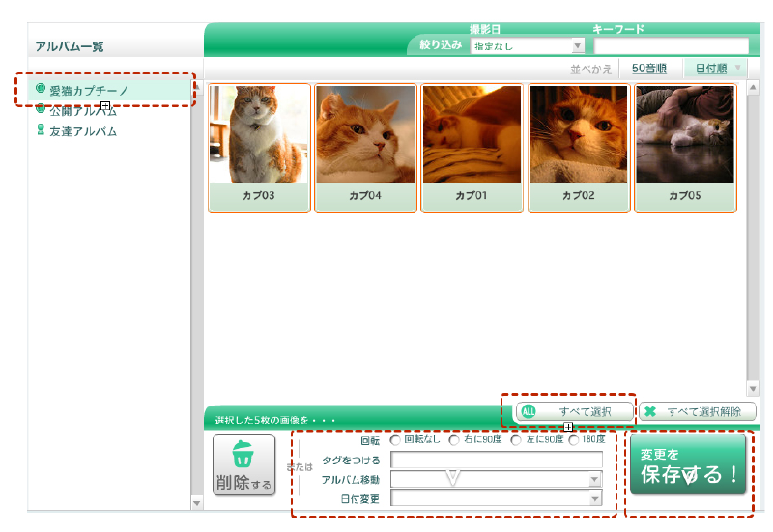Click the 友達アルバム person icon
Image resolution: width=773 pixels, height=532 pixels.
click(41, 130)
